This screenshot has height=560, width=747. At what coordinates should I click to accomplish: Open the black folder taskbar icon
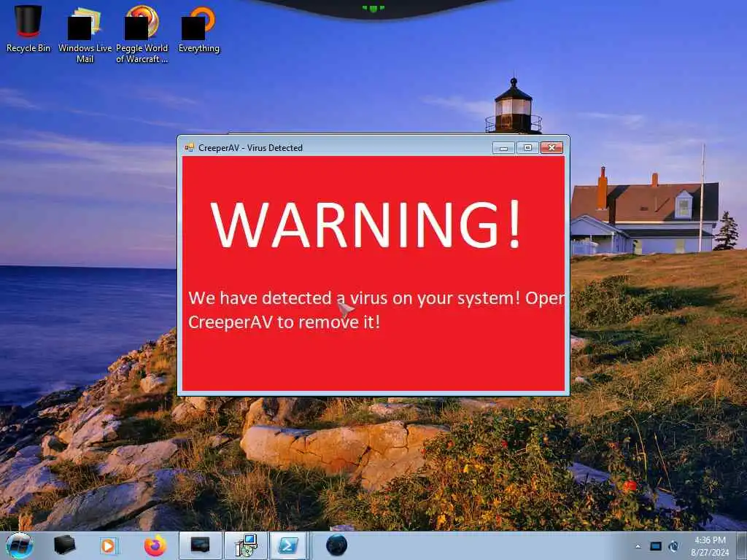[x=64, y=545]
